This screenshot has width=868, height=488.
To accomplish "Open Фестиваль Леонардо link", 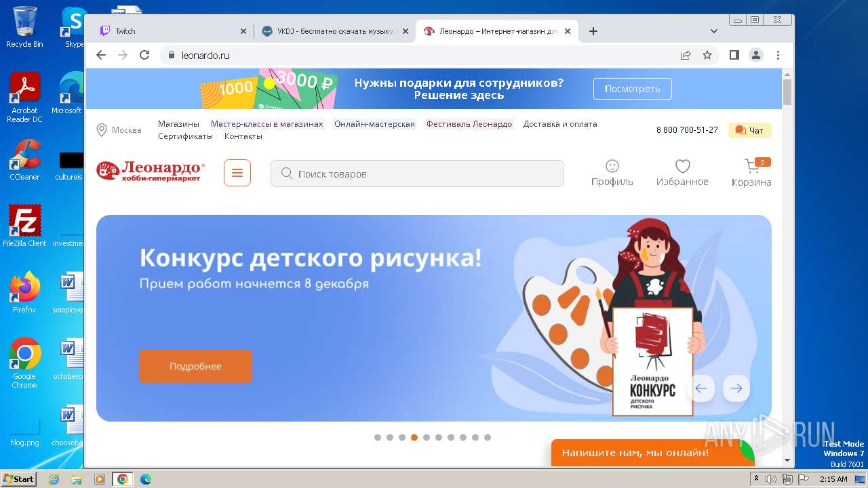I will pos(469,124).
